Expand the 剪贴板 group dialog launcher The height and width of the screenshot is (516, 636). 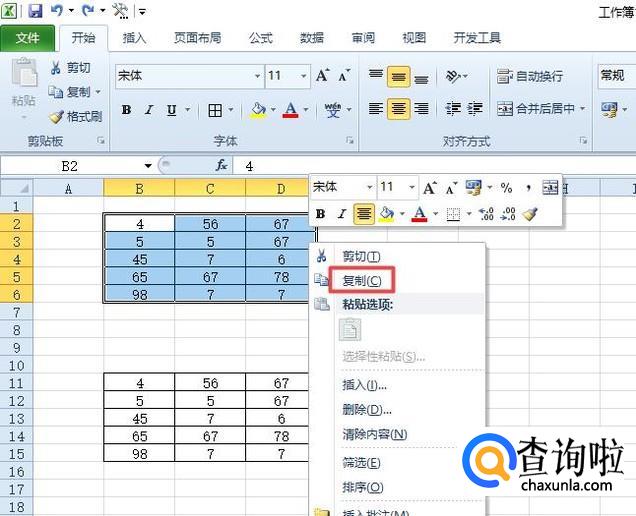click(x=100, y=140)
